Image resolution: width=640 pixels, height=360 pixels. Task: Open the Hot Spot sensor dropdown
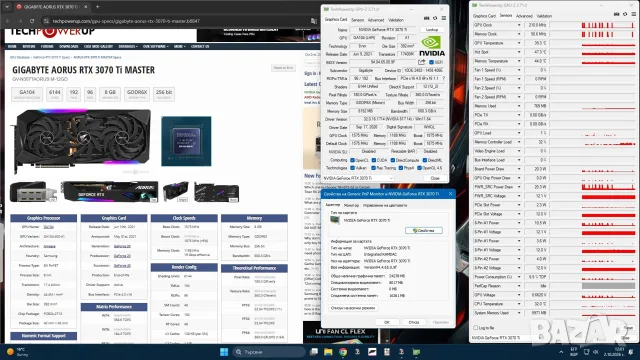point(519,52)
